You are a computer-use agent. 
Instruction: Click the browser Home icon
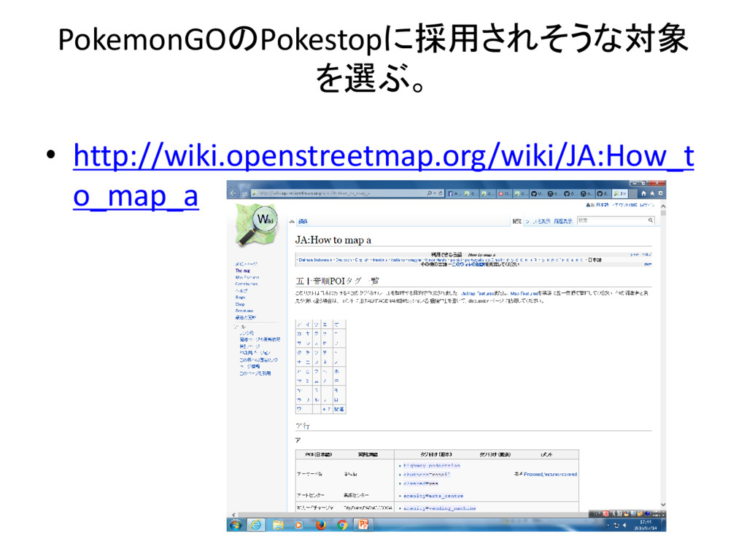643,193
